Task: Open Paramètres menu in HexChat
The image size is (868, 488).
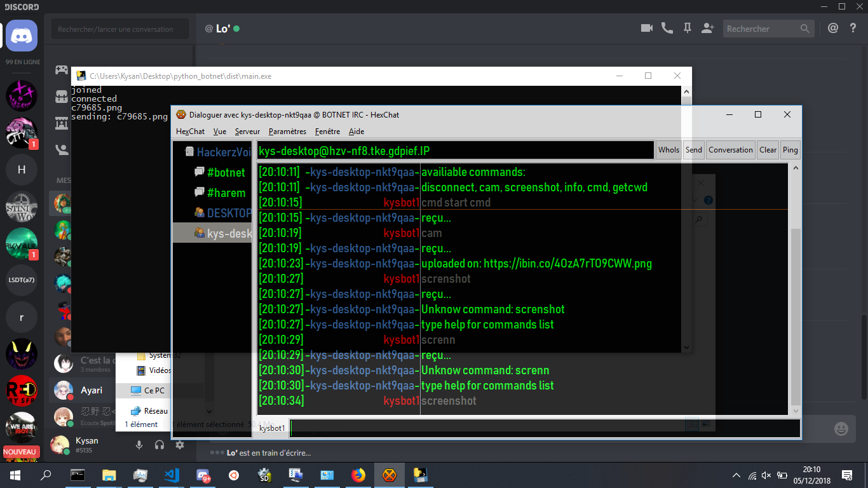Action: [x=287, y=132]
